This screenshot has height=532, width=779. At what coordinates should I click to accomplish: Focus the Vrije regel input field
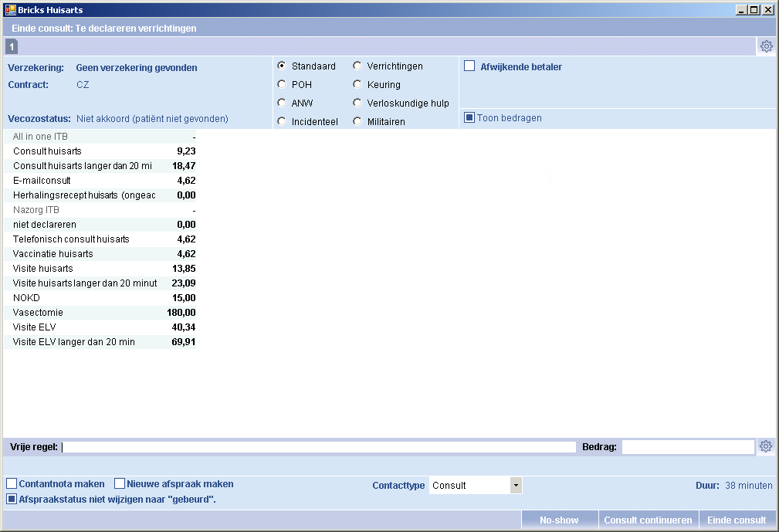[318, 447]
